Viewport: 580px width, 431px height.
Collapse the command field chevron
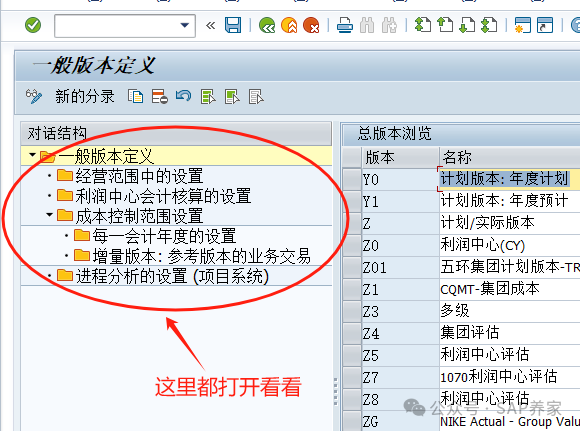pyautogui.click(x=210, y=26)
